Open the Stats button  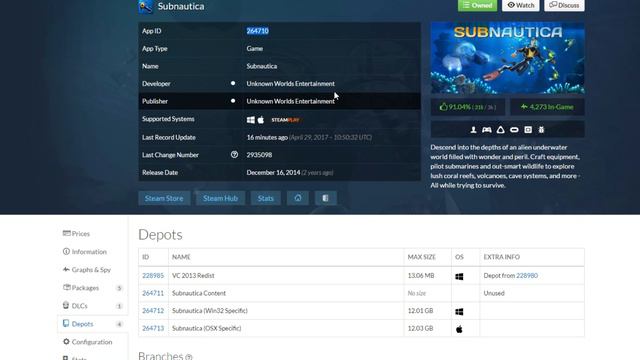pos(266,198)
